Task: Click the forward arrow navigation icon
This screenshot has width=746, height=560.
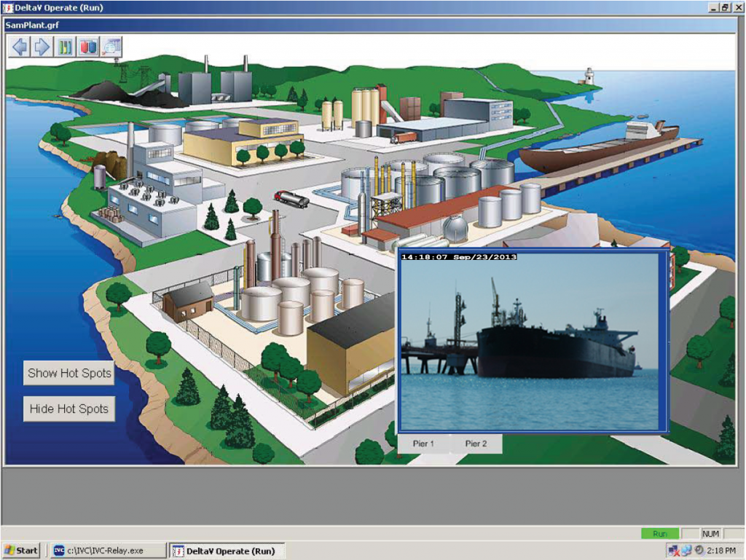Action: point(42,47)
